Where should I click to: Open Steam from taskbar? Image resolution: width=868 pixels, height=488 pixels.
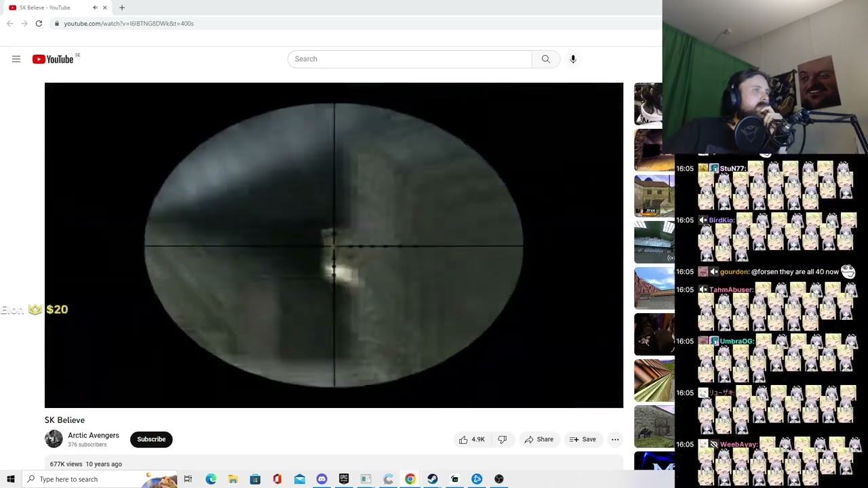432,479
